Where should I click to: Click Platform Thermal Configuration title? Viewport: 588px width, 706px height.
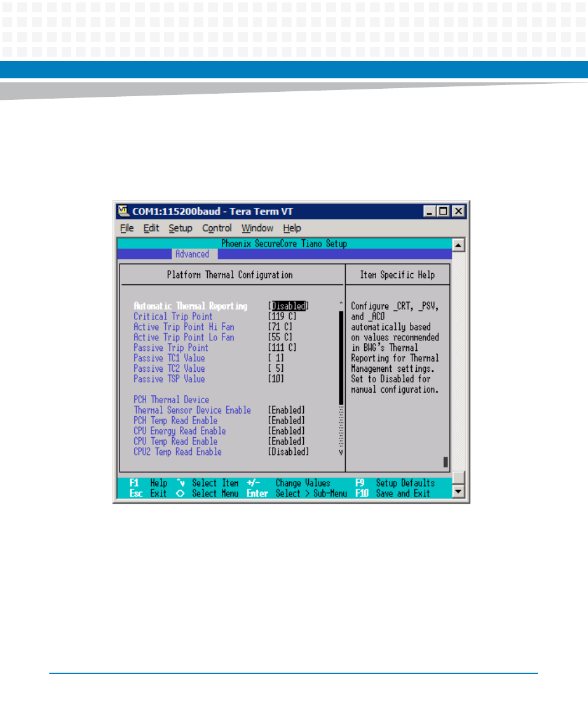pyautogui.click(x=230, y=274)
